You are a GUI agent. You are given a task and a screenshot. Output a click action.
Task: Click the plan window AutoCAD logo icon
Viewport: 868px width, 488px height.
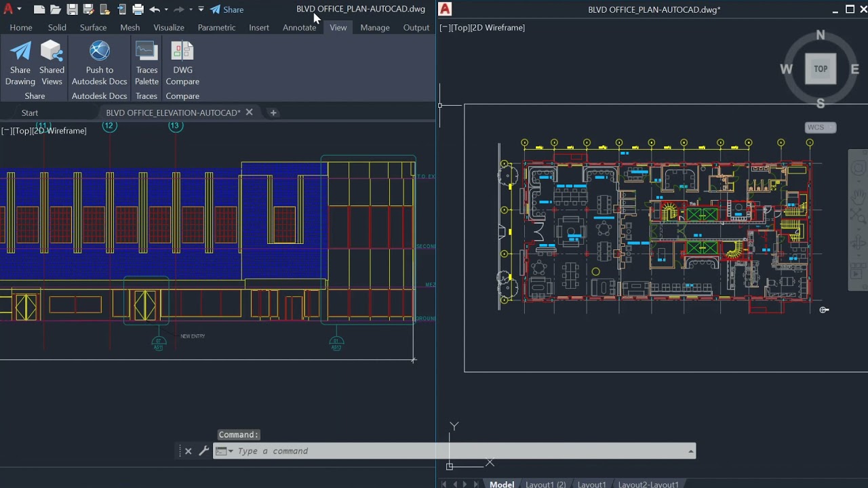point(445,9)
